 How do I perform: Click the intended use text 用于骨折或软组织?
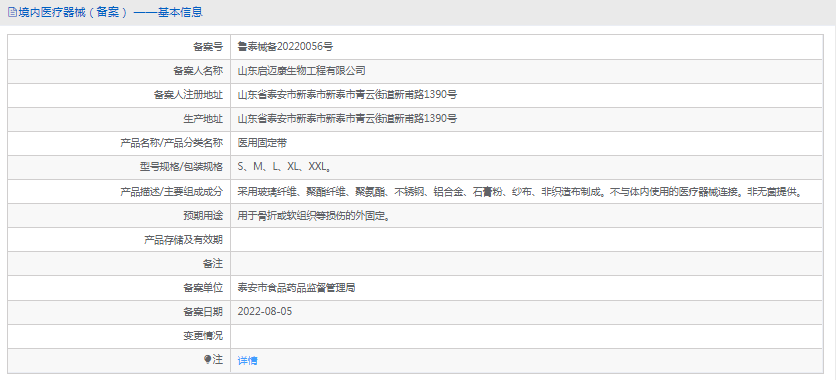312,216
